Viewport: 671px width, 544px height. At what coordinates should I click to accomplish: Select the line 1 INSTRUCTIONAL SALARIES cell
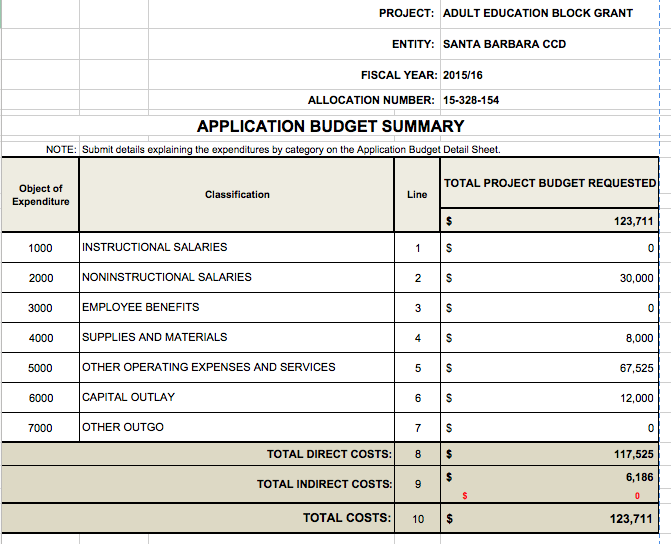point(155,247)
